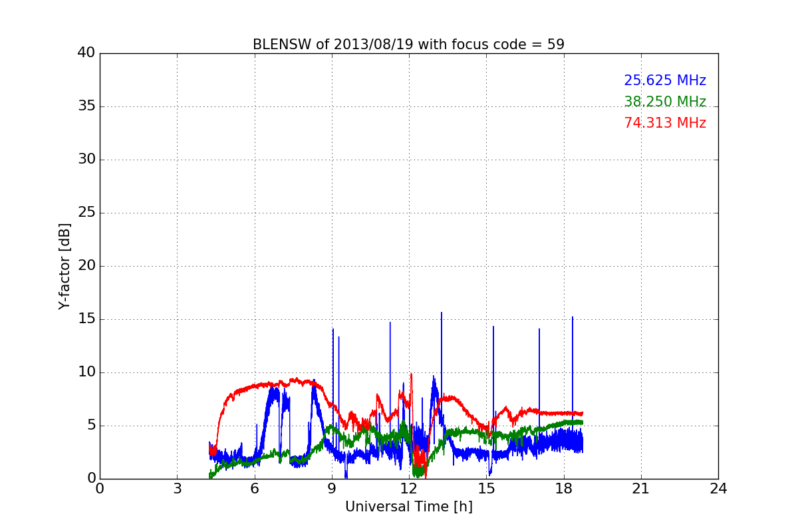Click y-axis tick label 15
Image resolution: width=798 pixels, height=532 pixels.
[86, 319]
